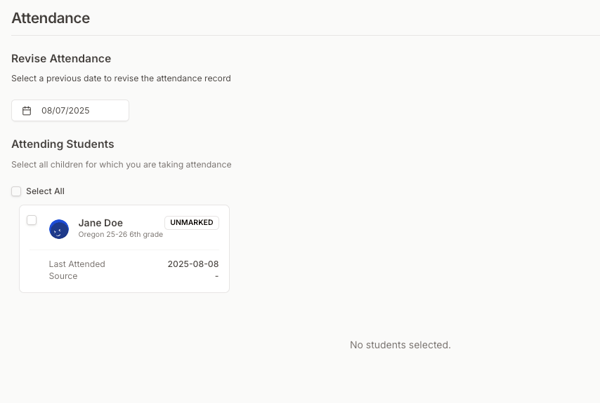Click the Select All label text
Image resolution: width=600 pixels, height=403 pixels.
45,191
